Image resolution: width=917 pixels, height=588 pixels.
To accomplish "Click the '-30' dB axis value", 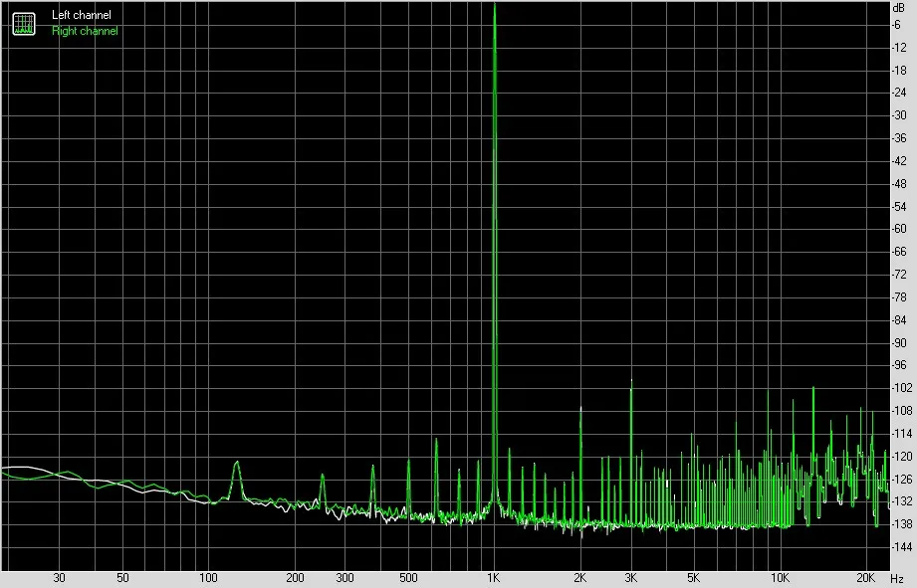I will (x=898, y=115).
